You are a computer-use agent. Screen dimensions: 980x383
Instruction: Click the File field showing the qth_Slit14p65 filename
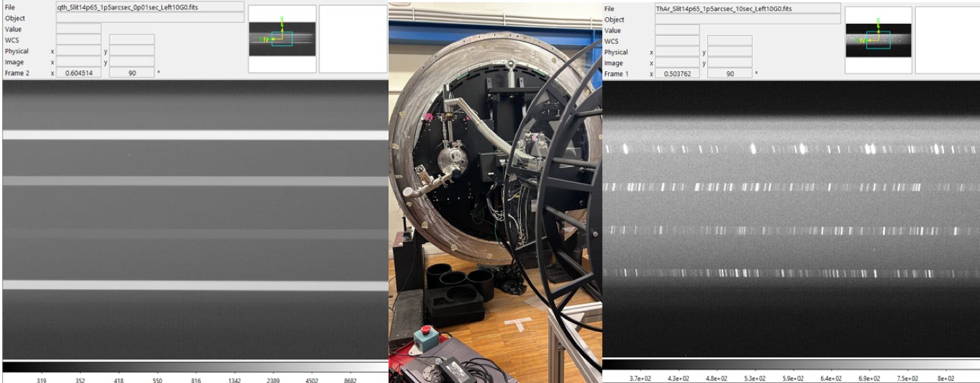coord(150,7)
